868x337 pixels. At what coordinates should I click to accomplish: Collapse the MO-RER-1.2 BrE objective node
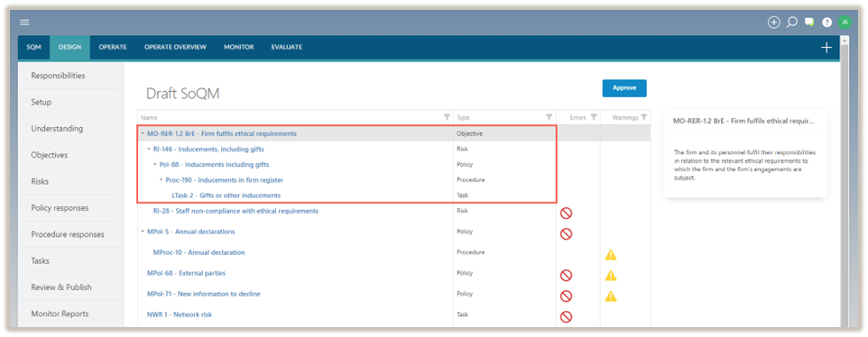143,133
